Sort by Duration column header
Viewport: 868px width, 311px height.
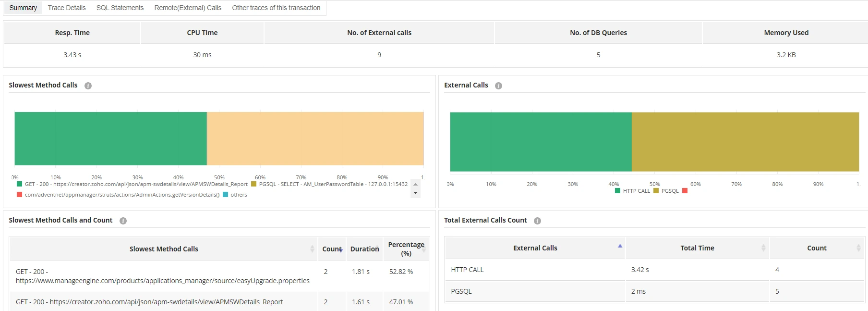[364, 249]
